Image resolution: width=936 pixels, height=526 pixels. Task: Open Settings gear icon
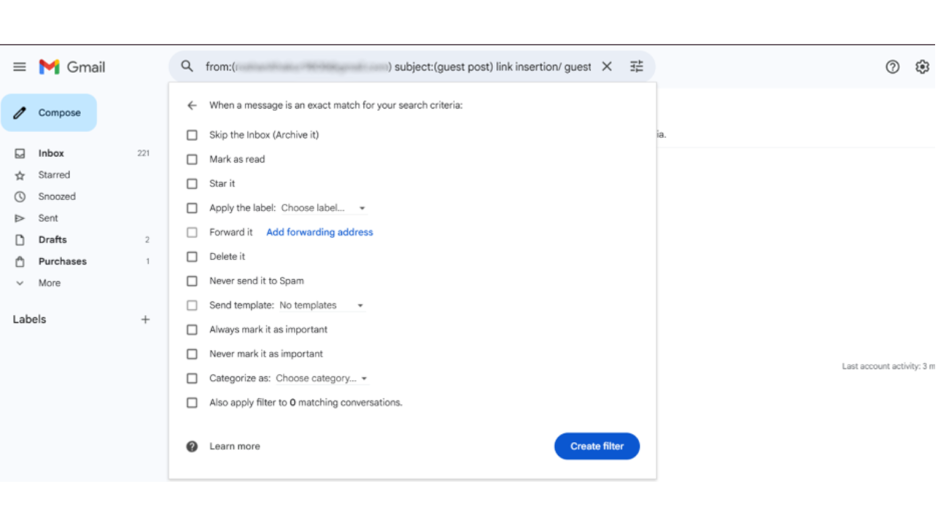point(922,67)
